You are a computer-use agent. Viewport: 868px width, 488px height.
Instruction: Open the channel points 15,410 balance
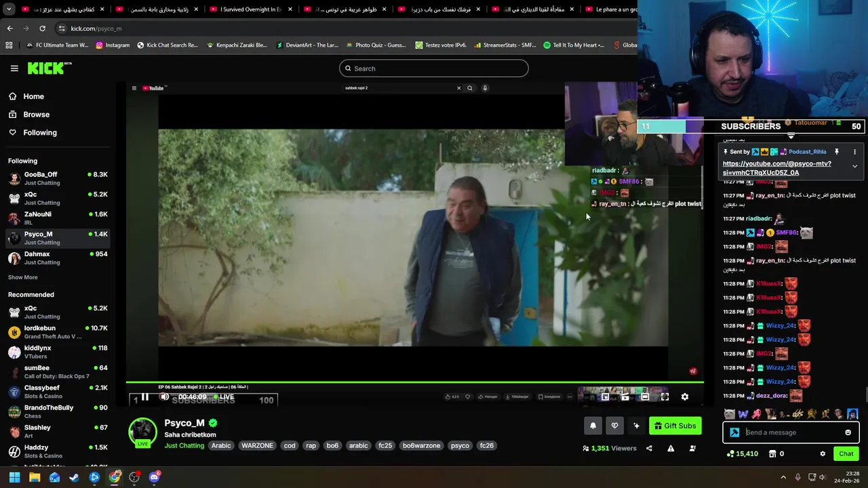click(x=742, y=454)
